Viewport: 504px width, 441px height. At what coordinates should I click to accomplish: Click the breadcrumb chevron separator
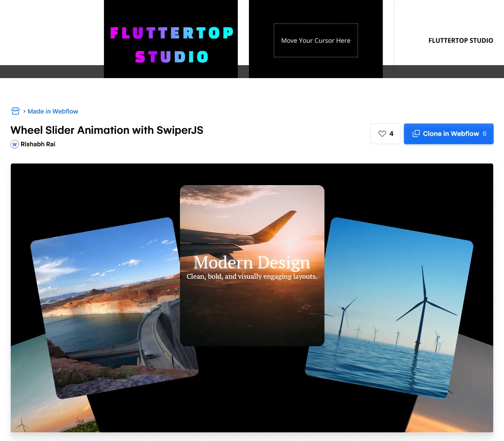[x=24, y=111]
